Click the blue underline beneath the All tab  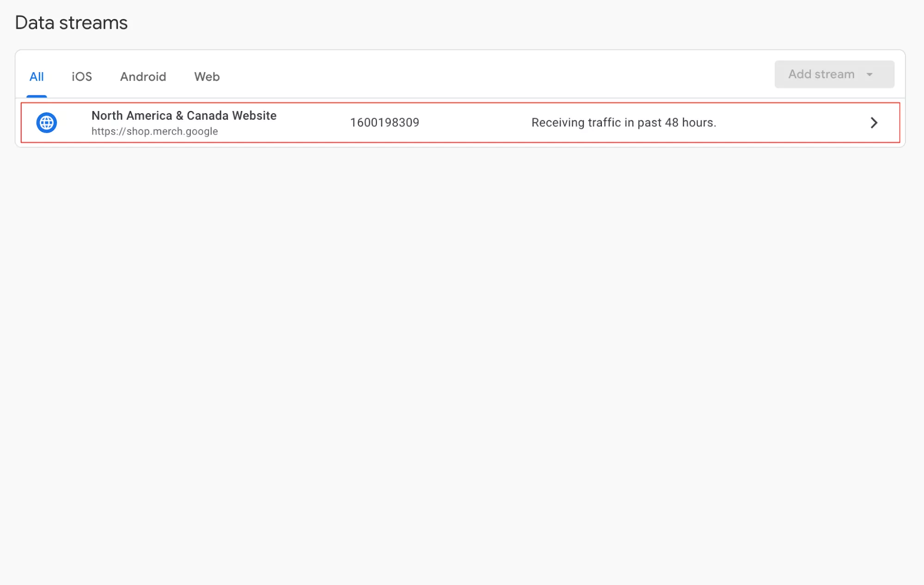tap(37, 96)
